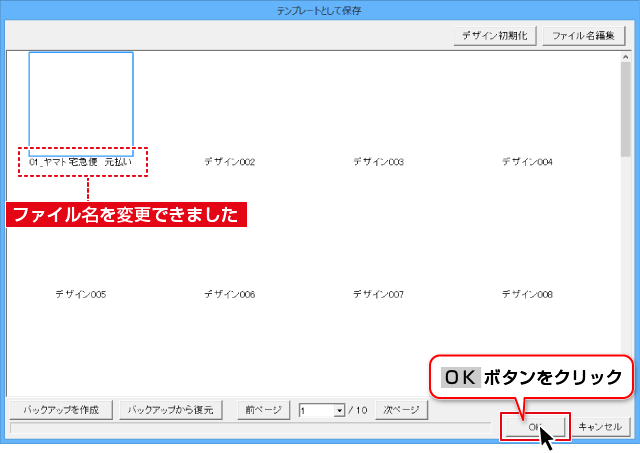
Task: Select the 01_ヤマト宅急便 元払い label
Action: (81, 162)
